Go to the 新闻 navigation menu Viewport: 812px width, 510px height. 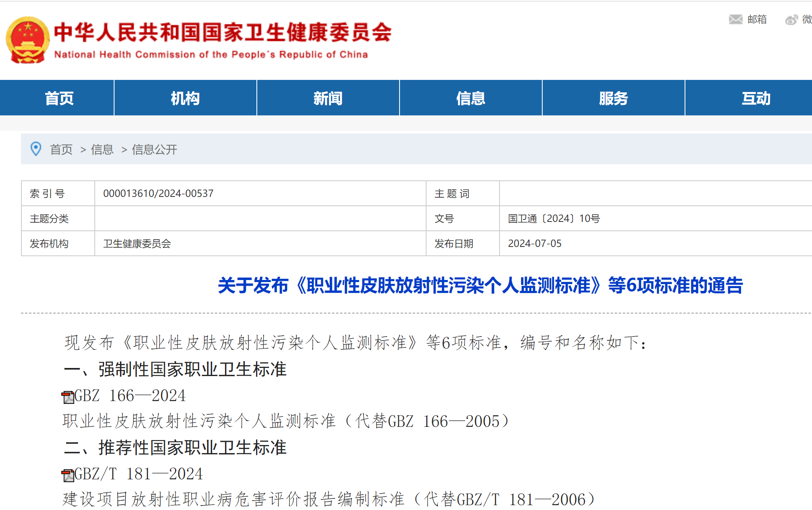[x=328, y=98]
